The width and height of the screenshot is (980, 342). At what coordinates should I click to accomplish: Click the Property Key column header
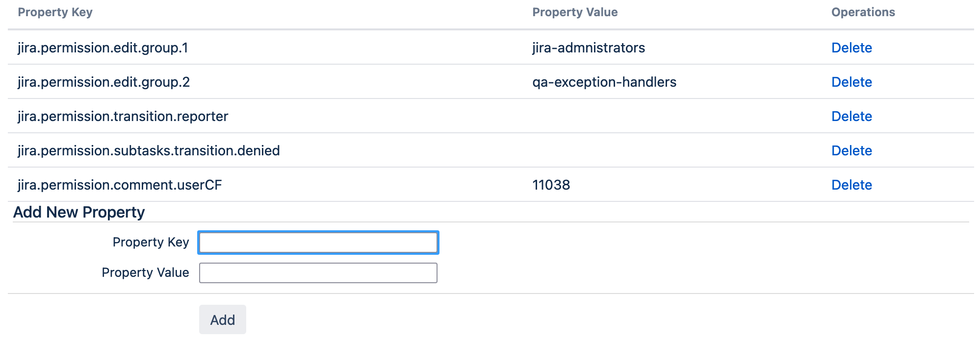point(55,12)
